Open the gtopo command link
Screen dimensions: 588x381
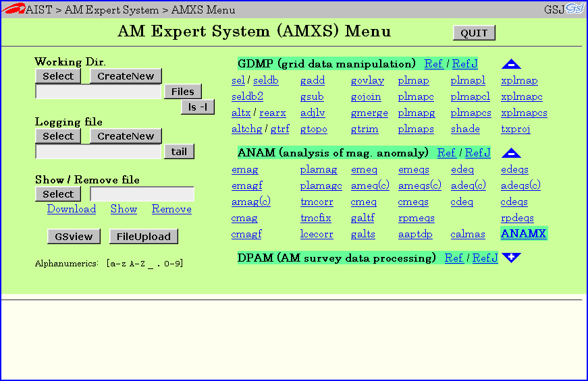click(x=313, y=129)
